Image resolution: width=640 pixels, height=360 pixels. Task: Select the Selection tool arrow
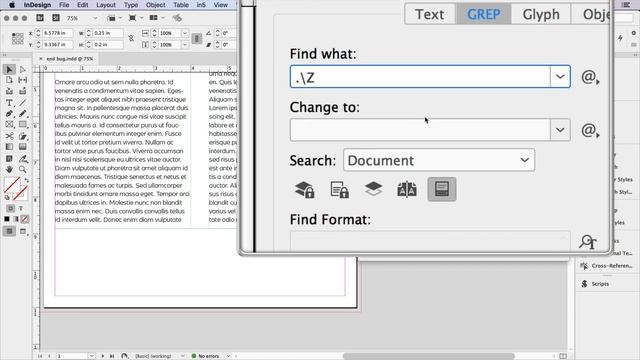click(10, 70)
